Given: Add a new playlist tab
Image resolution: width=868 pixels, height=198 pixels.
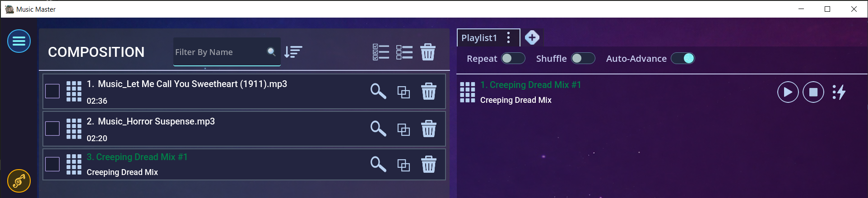Looking at the screenshot, I should [532, 37].
